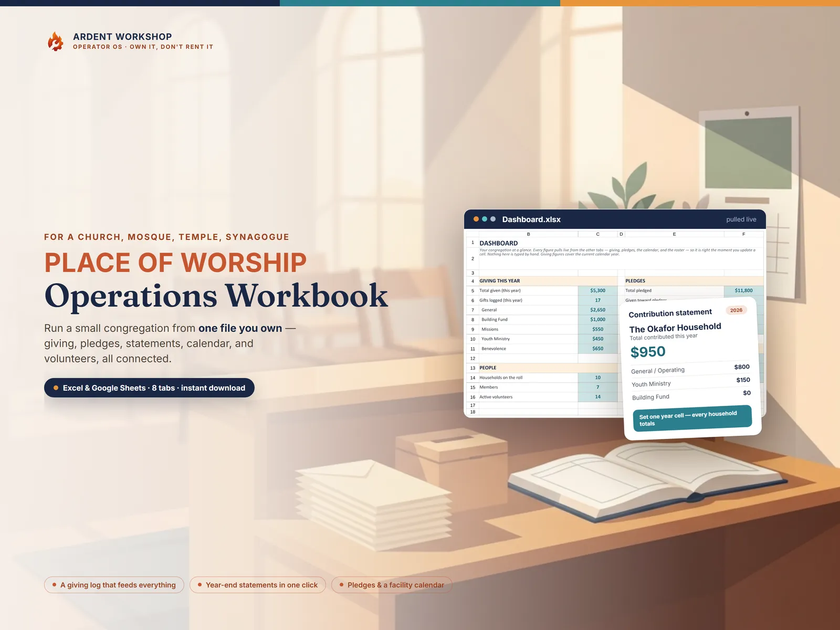Select row 1 header in spreadsheet
The width and height of the screenshot is (840, 630).
tap(472, 243)
